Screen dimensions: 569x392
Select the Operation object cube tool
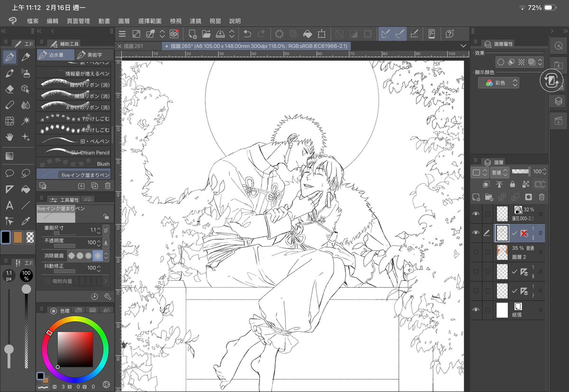point(26,89)
